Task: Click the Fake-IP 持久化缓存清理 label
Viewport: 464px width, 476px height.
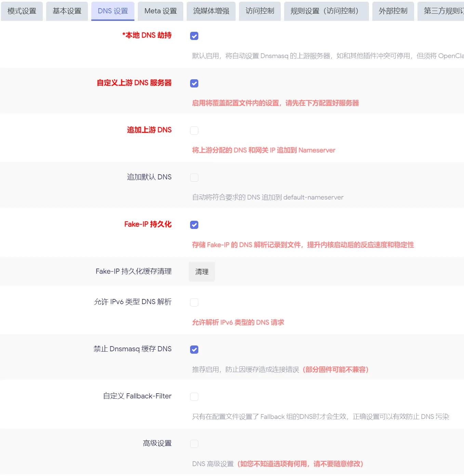Action: [133, 271]
